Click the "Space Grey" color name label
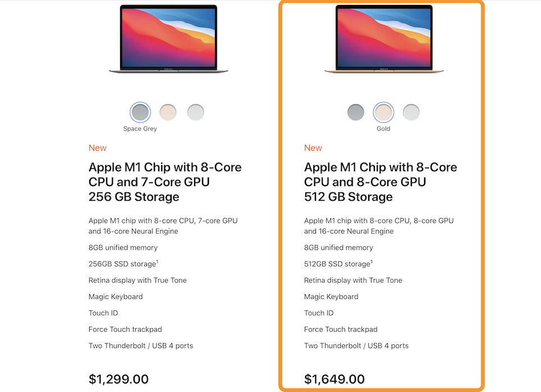 140,129
